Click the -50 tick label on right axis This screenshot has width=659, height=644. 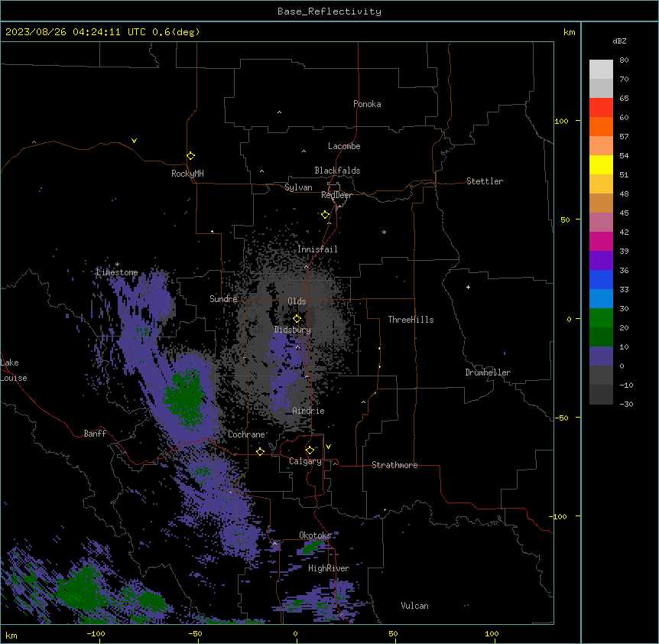click(x=561, y=418)
